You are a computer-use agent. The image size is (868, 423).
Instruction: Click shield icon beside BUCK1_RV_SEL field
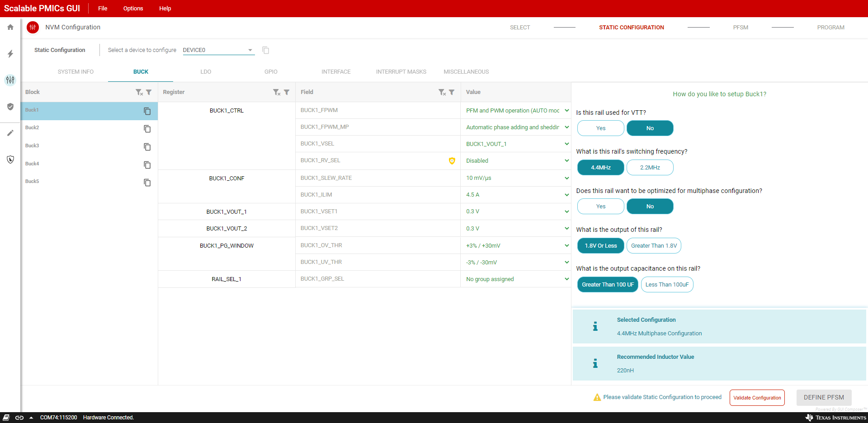pyautogui.click(x=452, y=161)
